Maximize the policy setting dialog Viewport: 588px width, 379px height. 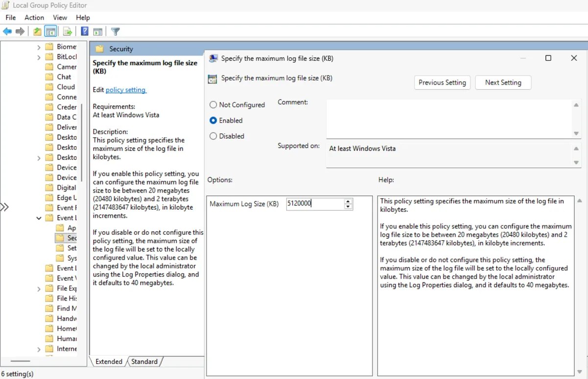coord(548,58)
